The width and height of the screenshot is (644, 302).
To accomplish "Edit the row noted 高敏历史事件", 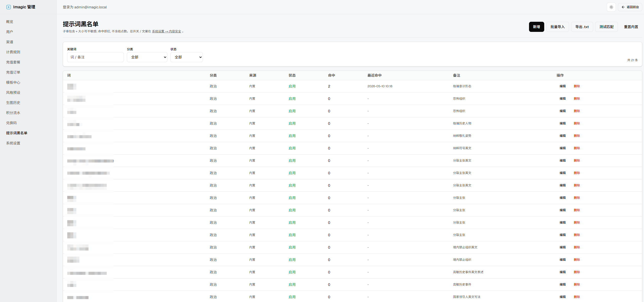I will (562, 285).
